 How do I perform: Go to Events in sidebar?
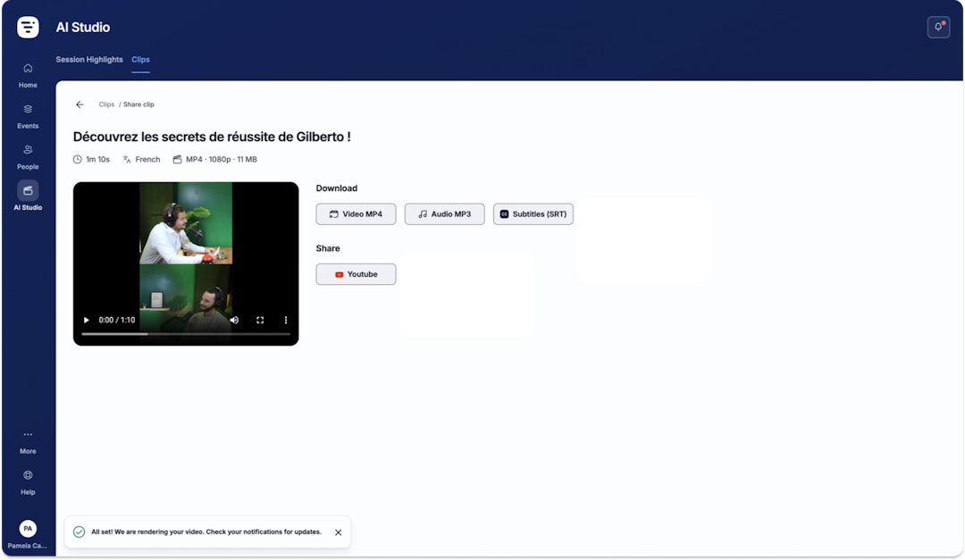[x=28, y=110]
